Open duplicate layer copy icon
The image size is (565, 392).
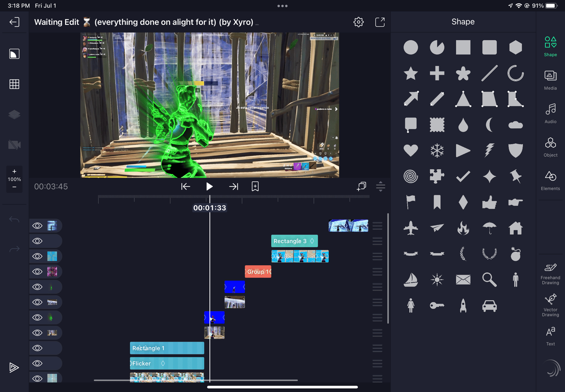[361, 186]
